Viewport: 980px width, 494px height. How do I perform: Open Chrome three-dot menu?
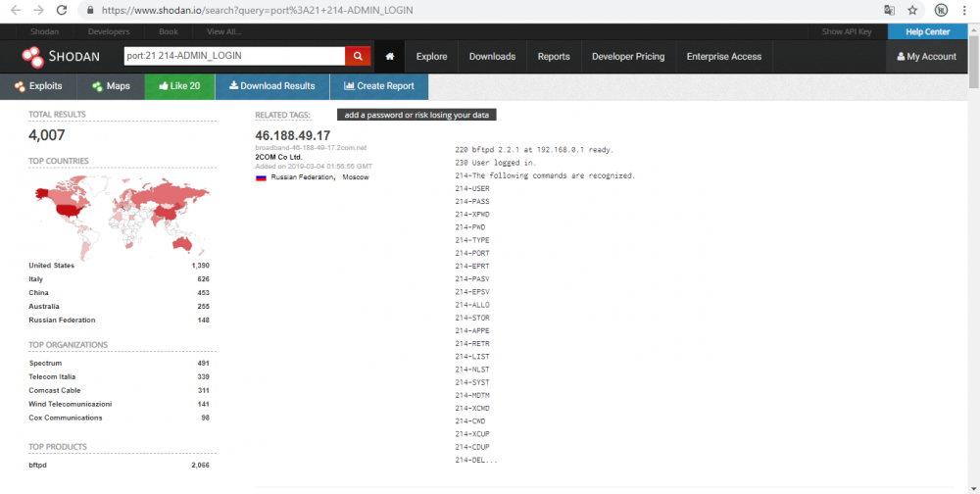tap(965, 10)
